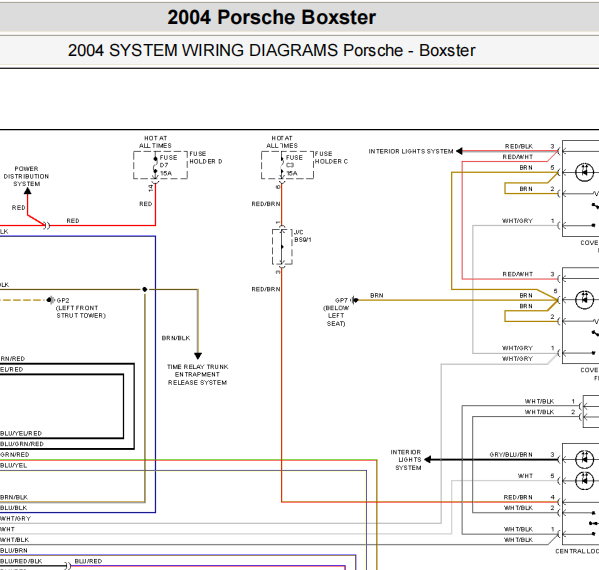Select the "2004 SYSTEM WIRING DIAGRAMS Porsche - Boxster" heading

(x=272, y=50)
